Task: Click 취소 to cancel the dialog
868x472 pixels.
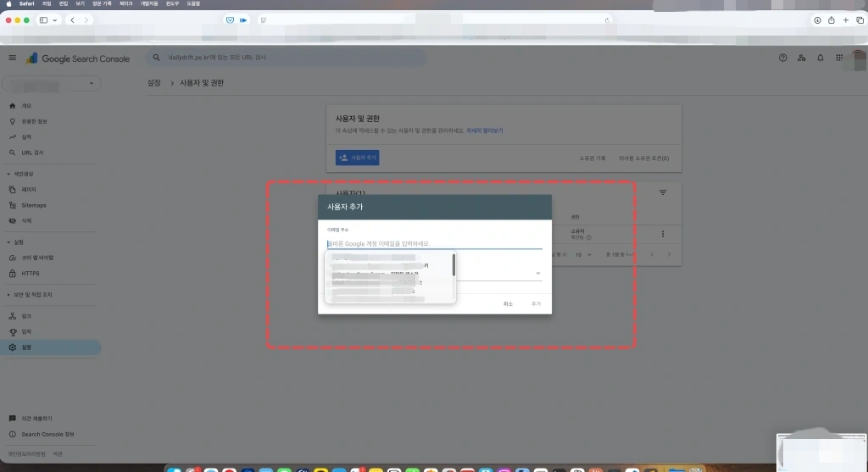Action: [508, 303]
